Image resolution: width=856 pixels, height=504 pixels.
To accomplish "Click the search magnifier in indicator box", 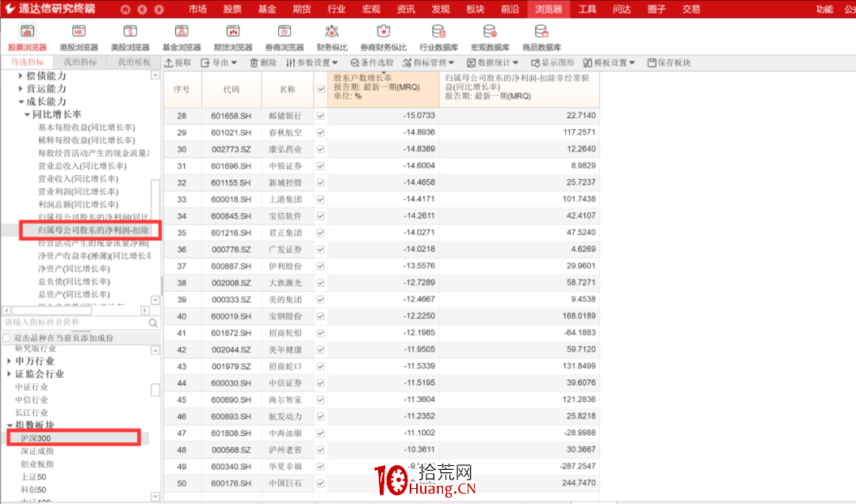I will [153, 323].
